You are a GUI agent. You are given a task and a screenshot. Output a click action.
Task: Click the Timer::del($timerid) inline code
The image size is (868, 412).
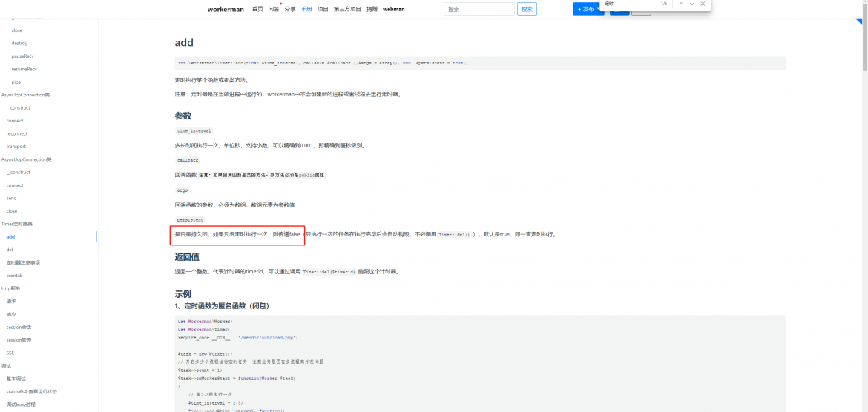pyautogui.click(x=329, y=272)
